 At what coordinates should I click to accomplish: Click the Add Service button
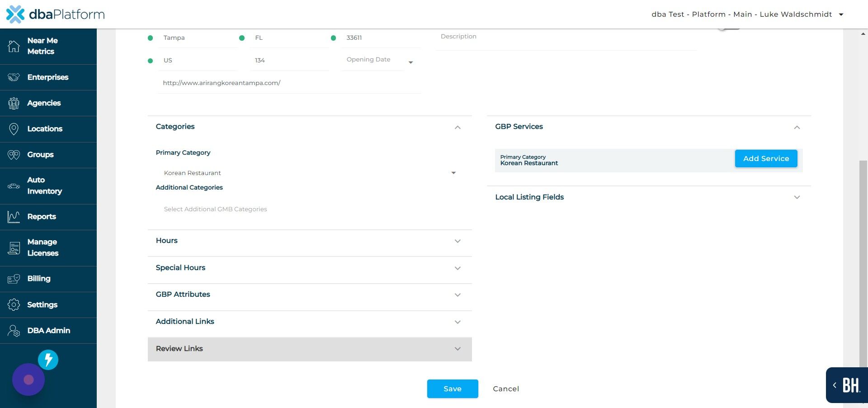pyautogui.click(x=766, y=159)
